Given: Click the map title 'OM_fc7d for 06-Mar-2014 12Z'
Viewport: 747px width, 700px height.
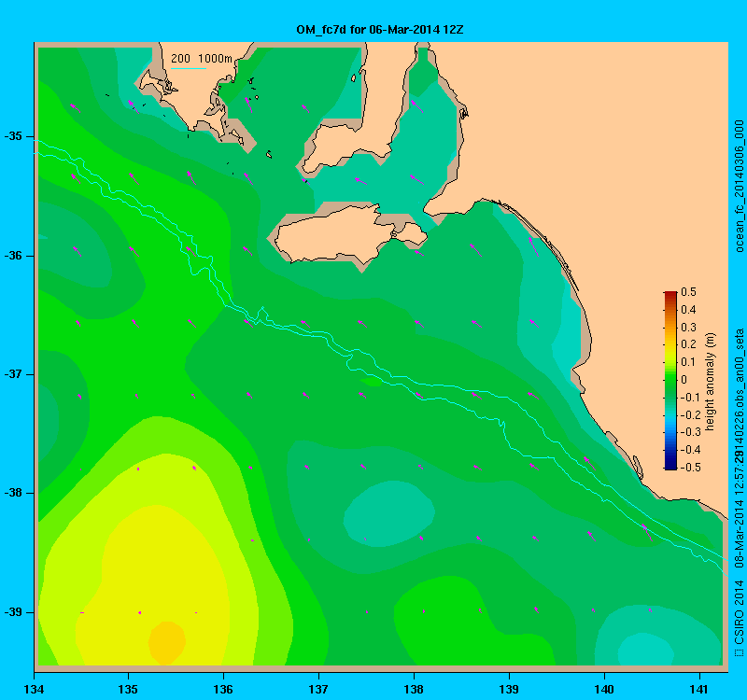Looking at the screenshot, I should [x=380, y=30].
